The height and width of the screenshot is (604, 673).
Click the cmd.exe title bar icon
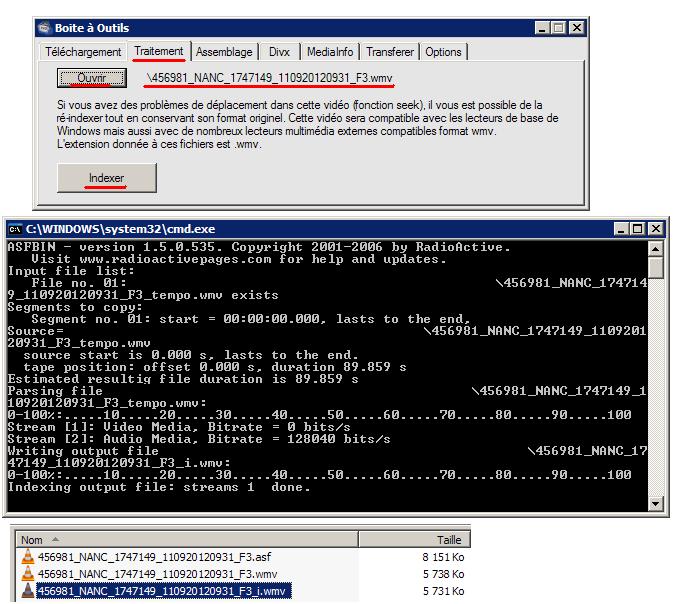pos(15,229)
